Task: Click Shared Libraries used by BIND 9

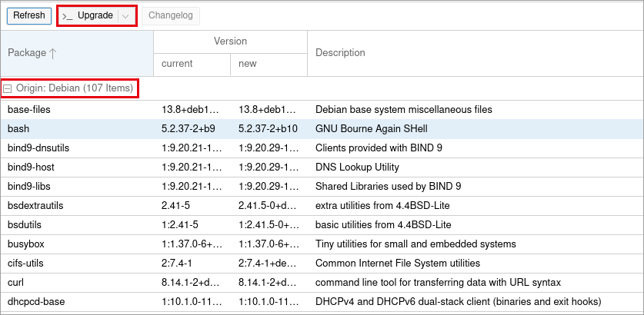Action: (x=388, y=187)
